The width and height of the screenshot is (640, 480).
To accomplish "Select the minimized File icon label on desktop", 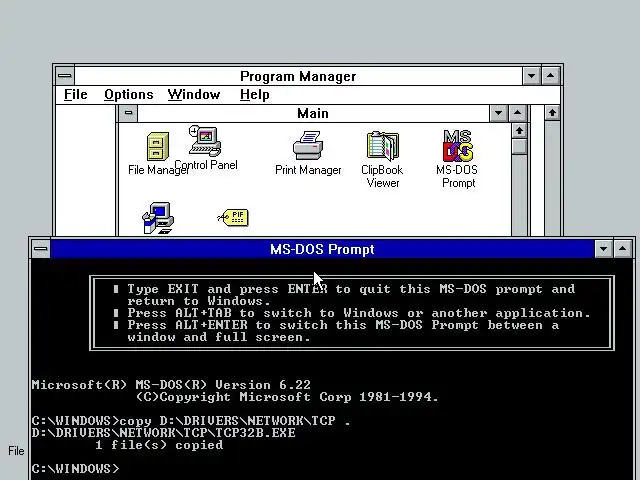I will point(16,451).
